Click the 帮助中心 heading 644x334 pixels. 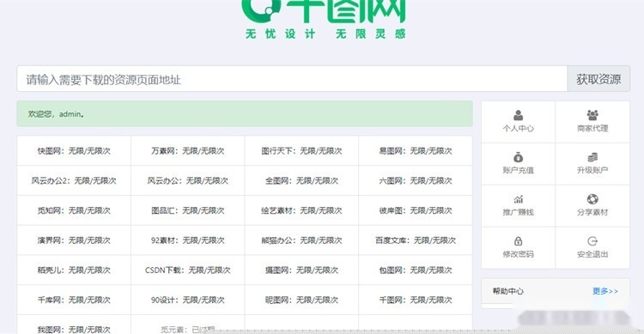point(508,291)
